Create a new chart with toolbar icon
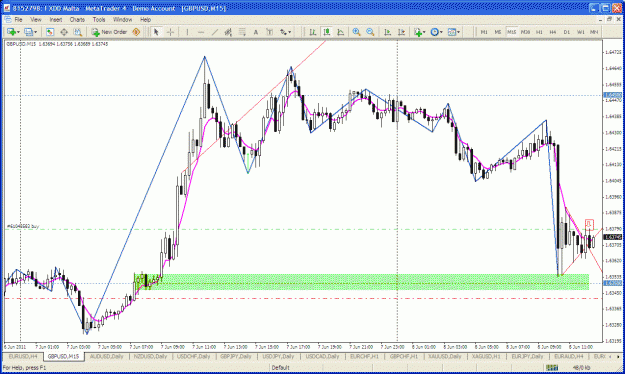 pyautogui.click(x=12, y=32)
